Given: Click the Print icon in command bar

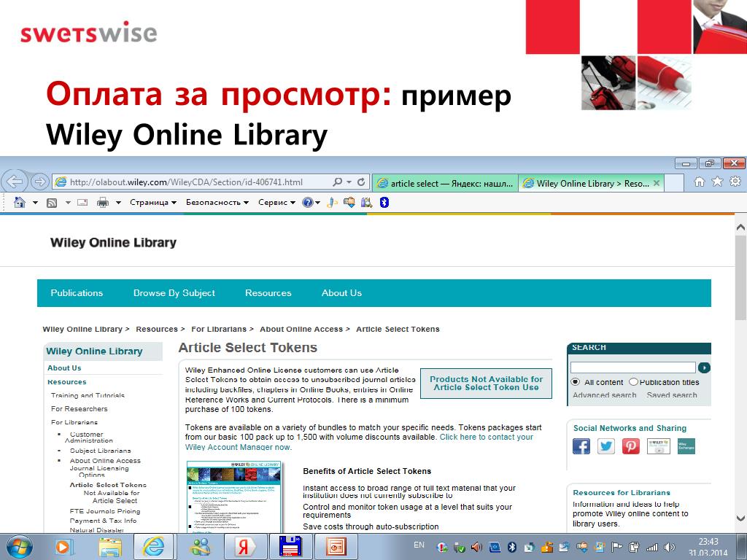Looking at the screenshot, I should coord(102,203).
